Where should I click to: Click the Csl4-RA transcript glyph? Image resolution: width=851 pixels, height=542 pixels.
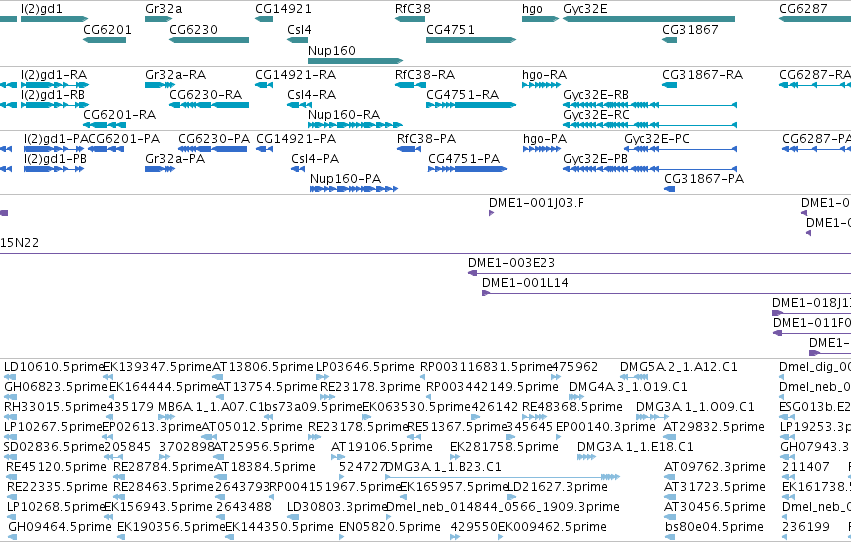coord(299,105)
